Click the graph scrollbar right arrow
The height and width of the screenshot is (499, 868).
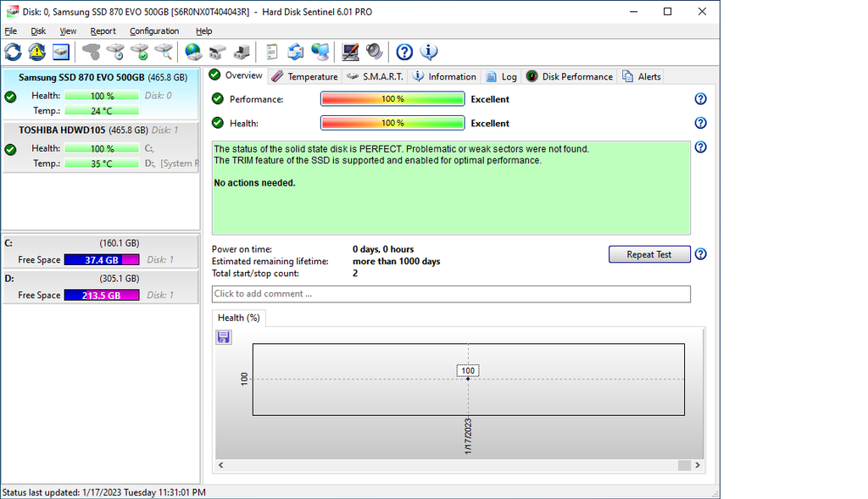click(x=698, y=465)
